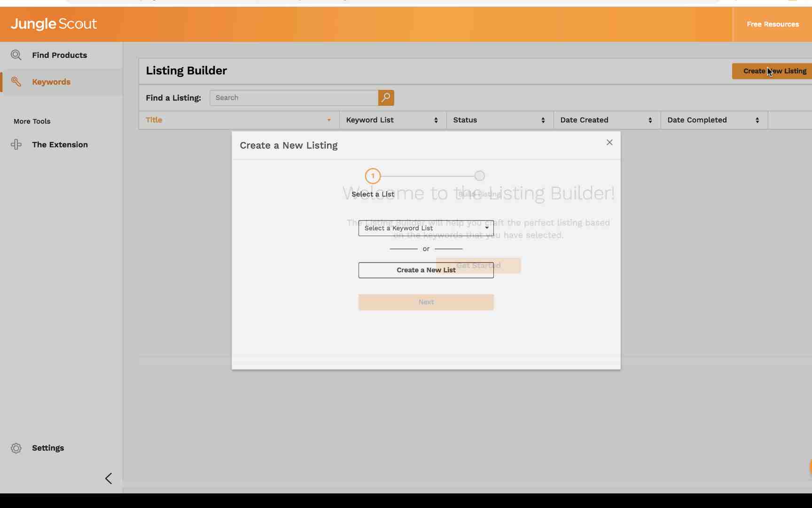Screen dimensions: 812x508
Task: Open Settings gear icon
Action: click(16, 448)
